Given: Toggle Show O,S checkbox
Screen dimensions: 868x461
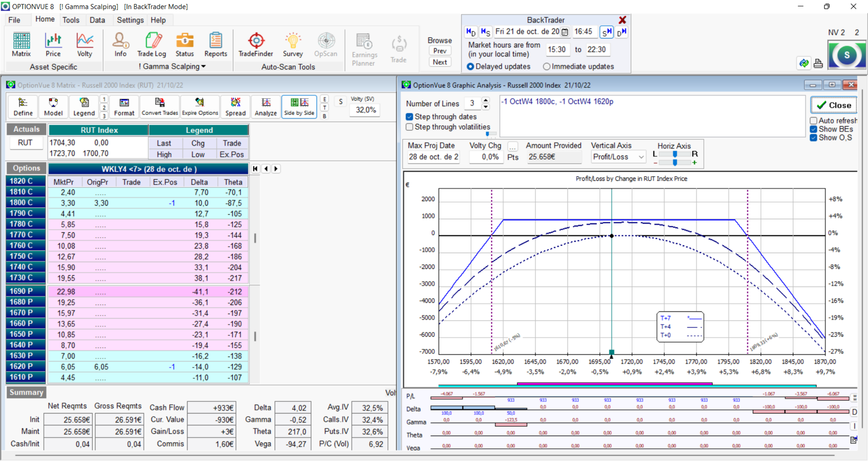Looking at the screenshot, I should click(813, 137).
